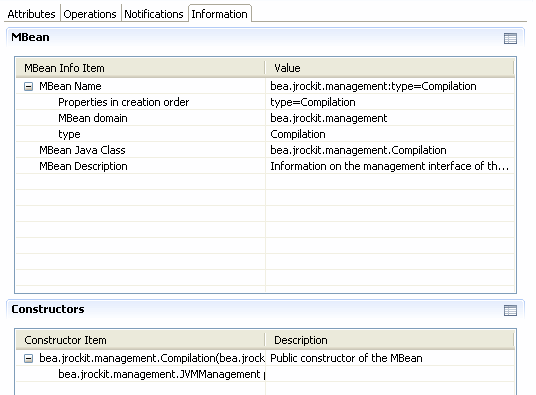Select the MBean domain row
This screenshot has width=536, height=395.
[x=265, y=118]
